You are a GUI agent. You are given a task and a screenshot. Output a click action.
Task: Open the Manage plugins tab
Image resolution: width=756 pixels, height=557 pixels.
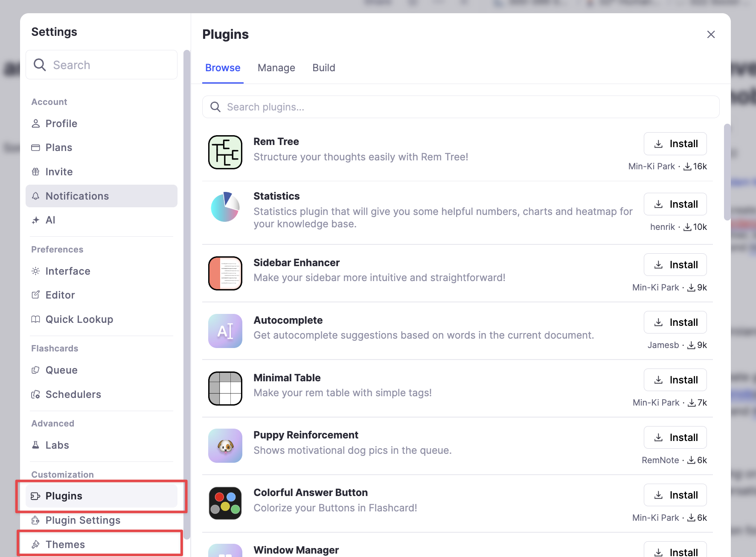276,68
